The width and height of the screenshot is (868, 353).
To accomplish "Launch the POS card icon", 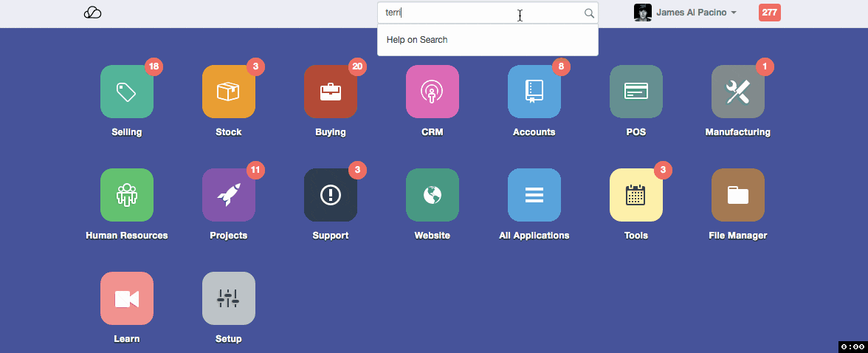I will coord(636,92).
